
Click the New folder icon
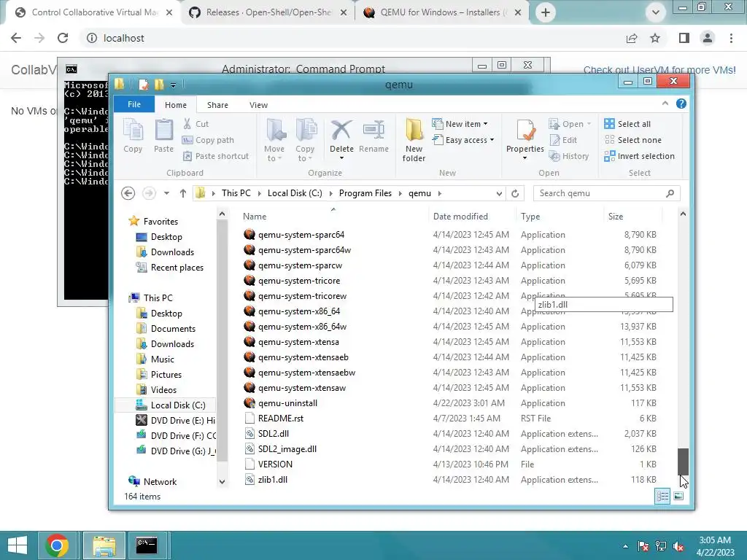[x=414, y=130]
